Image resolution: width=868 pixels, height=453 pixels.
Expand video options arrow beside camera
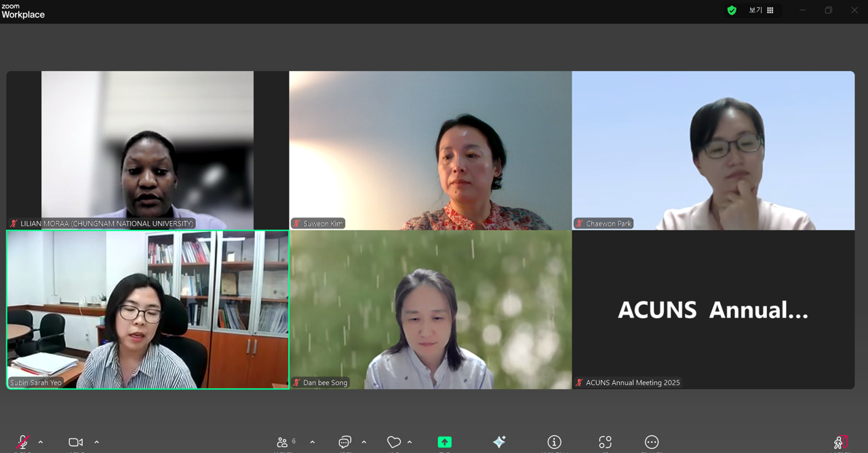96,442
